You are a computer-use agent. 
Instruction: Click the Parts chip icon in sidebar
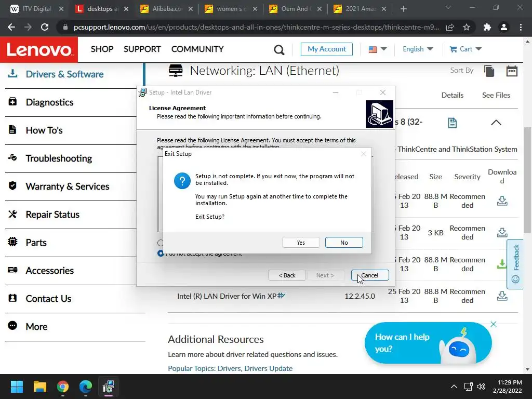point(12,242)
